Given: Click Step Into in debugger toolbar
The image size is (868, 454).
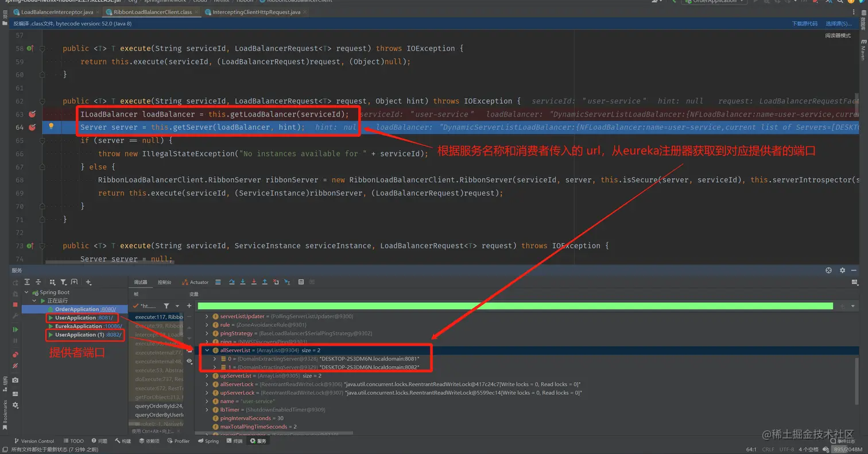Looking at the screenshot, I should click(243, 282).
